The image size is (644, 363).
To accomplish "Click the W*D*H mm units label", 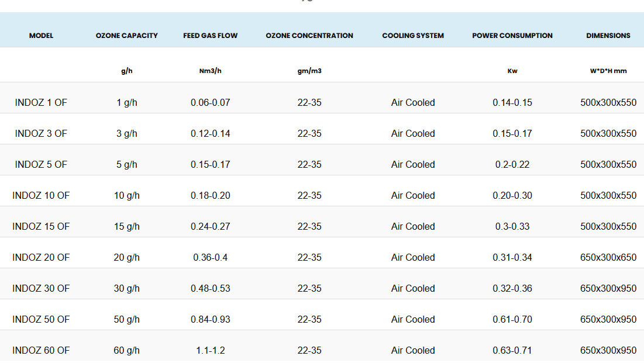I will 608,71.
